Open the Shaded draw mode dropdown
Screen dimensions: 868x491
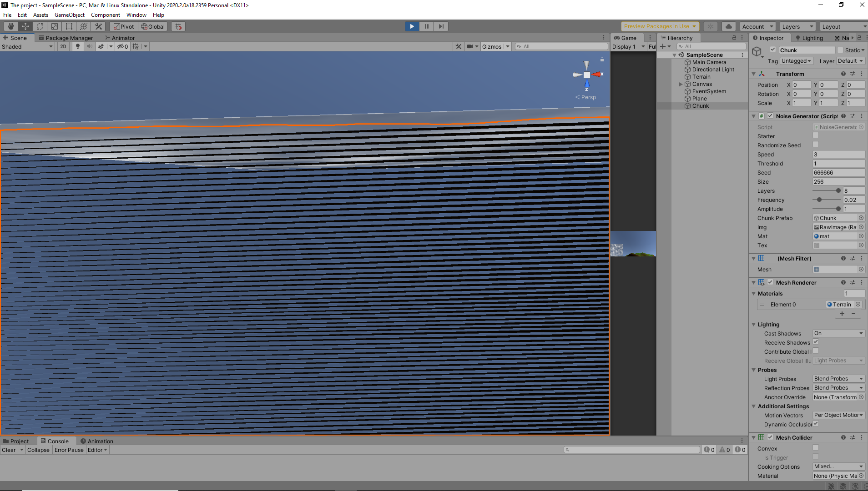27,46
